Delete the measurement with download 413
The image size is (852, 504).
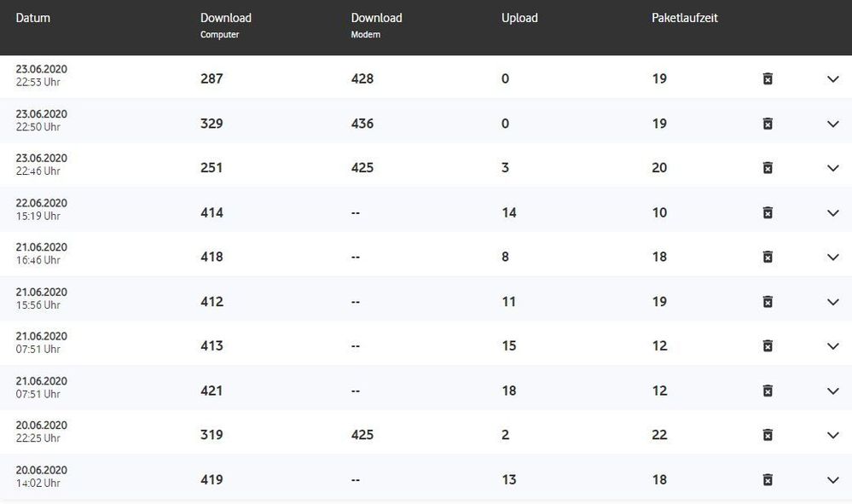pos(768,346)
